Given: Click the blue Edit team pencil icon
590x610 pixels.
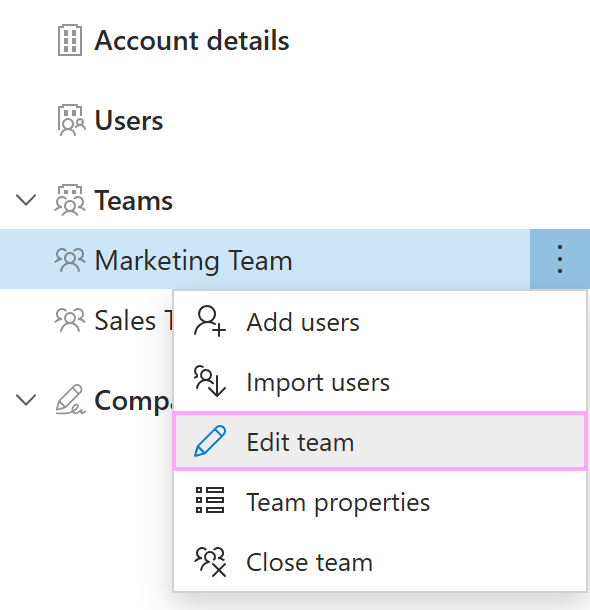Looking at the screenshot, I should coord(210,441).
